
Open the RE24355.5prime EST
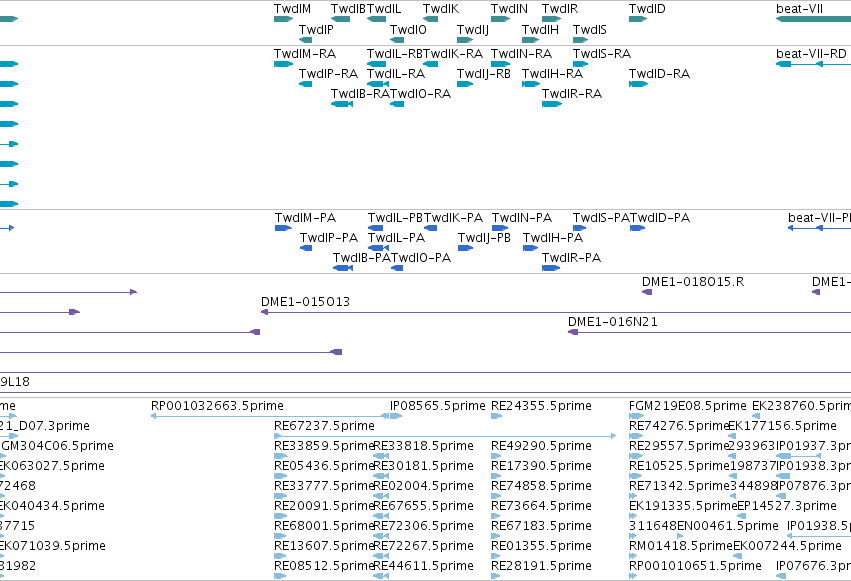[x=497, y=416]
